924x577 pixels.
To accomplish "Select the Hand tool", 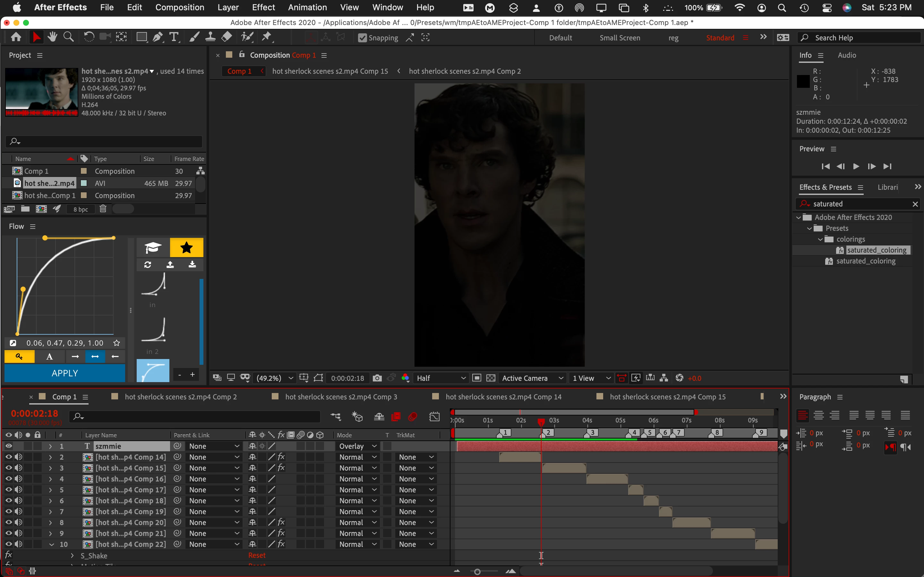I will click(x=52, y=37).
